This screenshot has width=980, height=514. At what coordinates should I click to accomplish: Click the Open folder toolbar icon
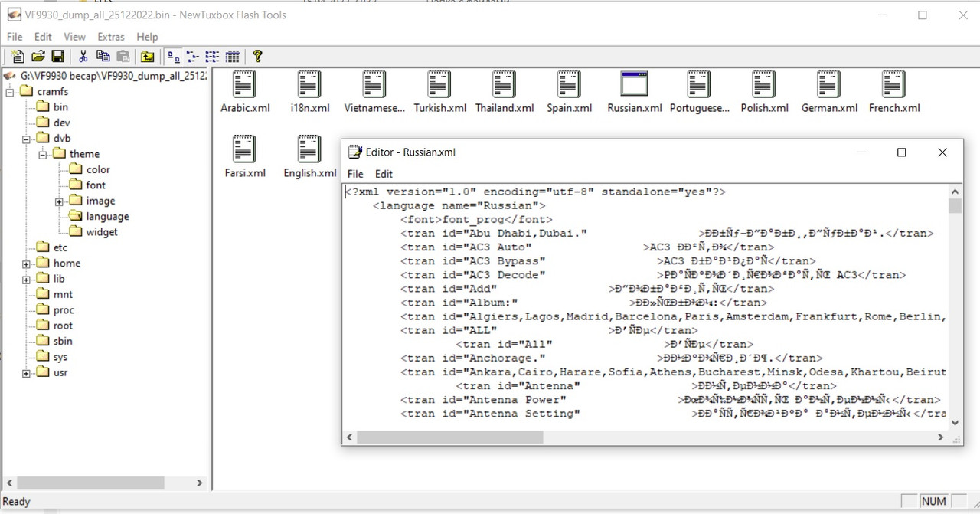(38, 56)
